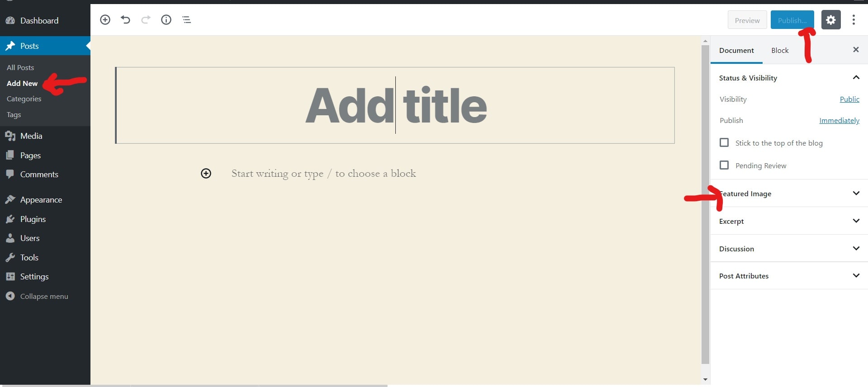Viewport: 868px width, 387px height.
Task: Open the block navigation list icon
Action: [186, 20]
